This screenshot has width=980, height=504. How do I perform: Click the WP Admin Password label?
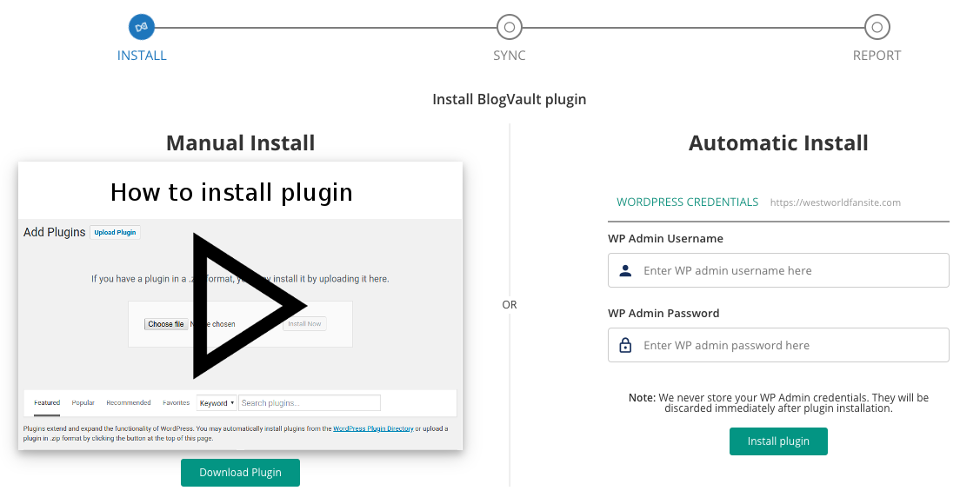pyautogui.click(x=663, y=314)
